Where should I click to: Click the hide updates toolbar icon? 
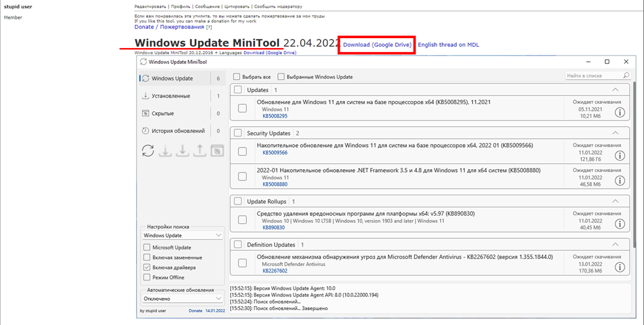tap(217, 150)
